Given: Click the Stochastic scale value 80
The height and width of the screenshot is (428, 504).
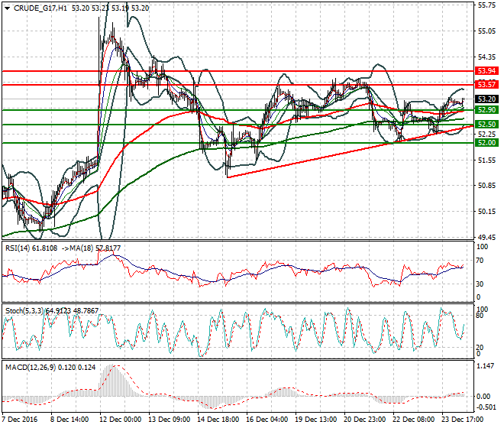Looking at the screenshot, I should tap(480, 316).
